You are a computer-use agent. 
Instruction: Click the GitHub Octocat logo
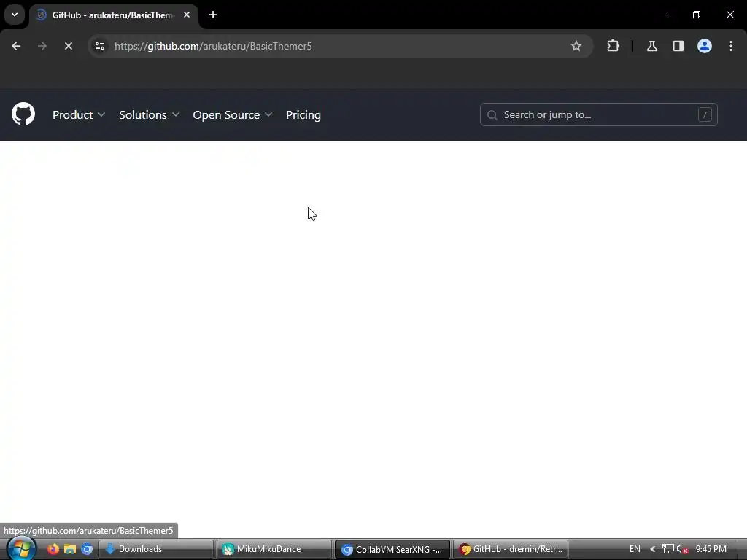click(23, 114)
